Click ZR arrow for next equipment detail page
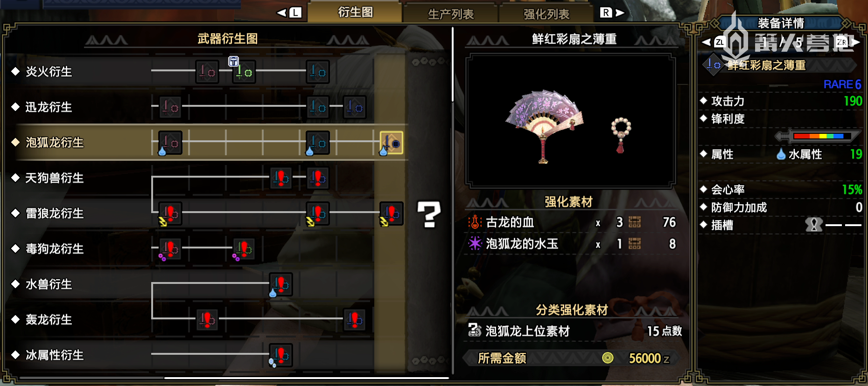868x386 pixels. pyautogui.click(x=848, y=42)
